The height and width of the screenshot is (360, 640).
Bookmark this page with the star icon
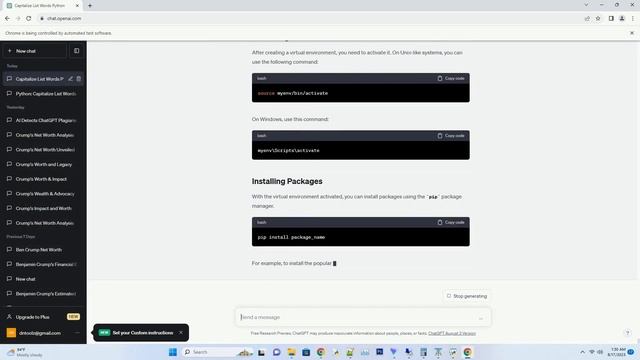(x=598, y=18)
